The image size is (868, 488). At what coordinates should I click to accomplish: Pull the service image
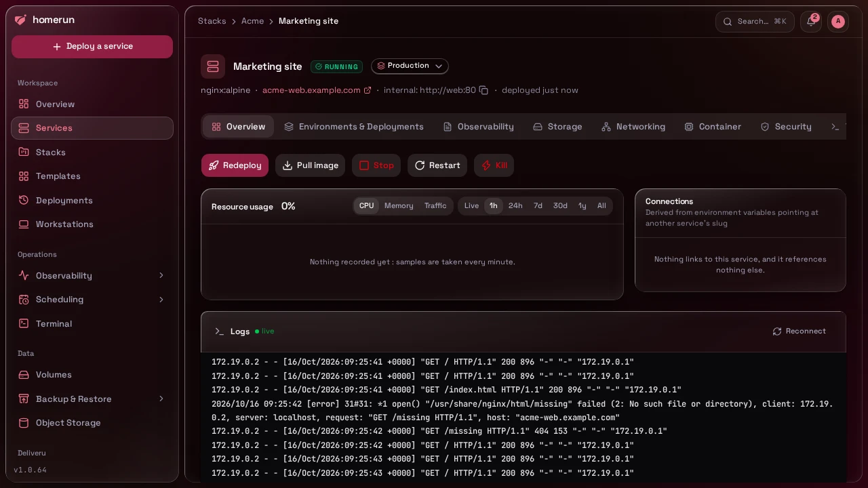click(x=310, y=165)
